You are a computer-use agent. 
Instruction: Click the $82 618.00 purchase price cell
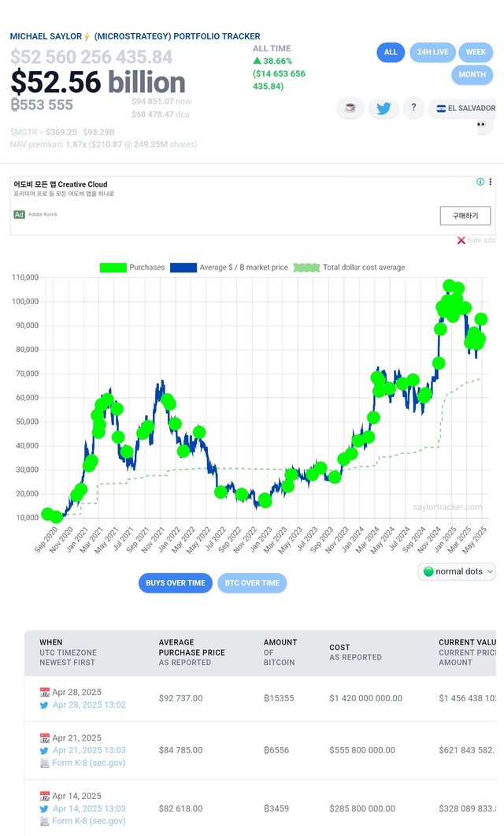click(180, 808)
